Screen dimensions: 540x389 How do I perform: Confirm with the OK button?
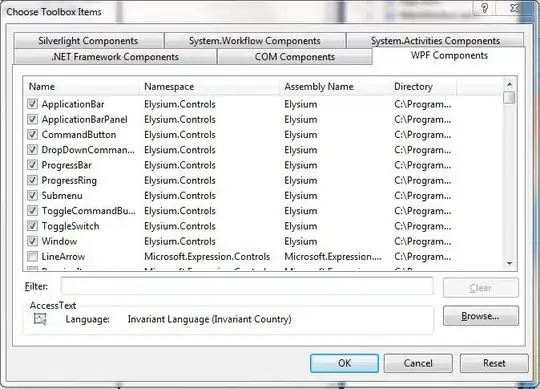coord(344,363)
